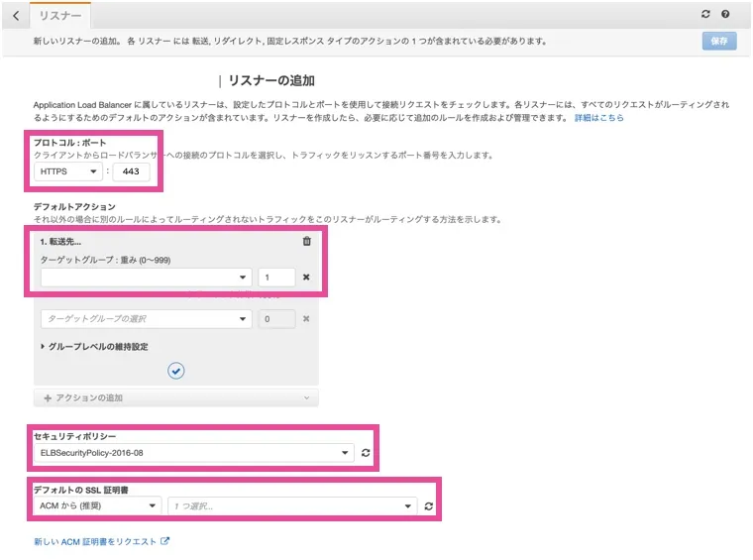Click the デフォルトアクション heading

(74, 206)
